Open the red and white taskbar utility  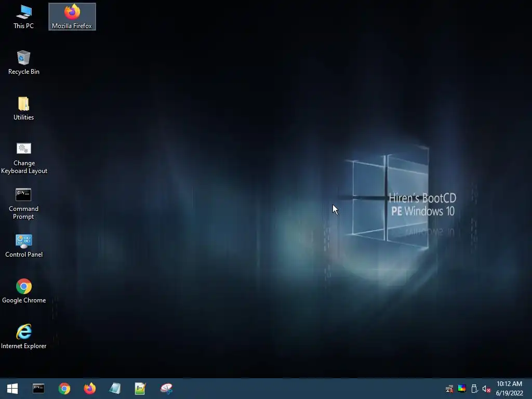(166, 389)
